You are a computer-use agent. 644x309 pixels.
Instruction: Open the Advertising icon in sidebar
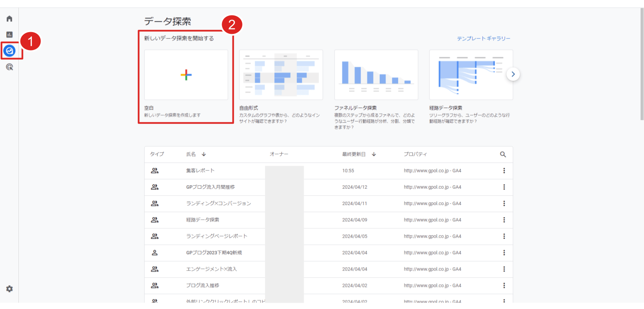point(9,67)
